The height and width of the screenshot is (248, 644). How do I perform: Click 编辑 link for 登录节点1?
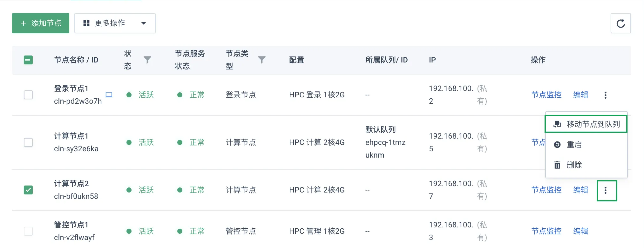(x=581, y=95)
